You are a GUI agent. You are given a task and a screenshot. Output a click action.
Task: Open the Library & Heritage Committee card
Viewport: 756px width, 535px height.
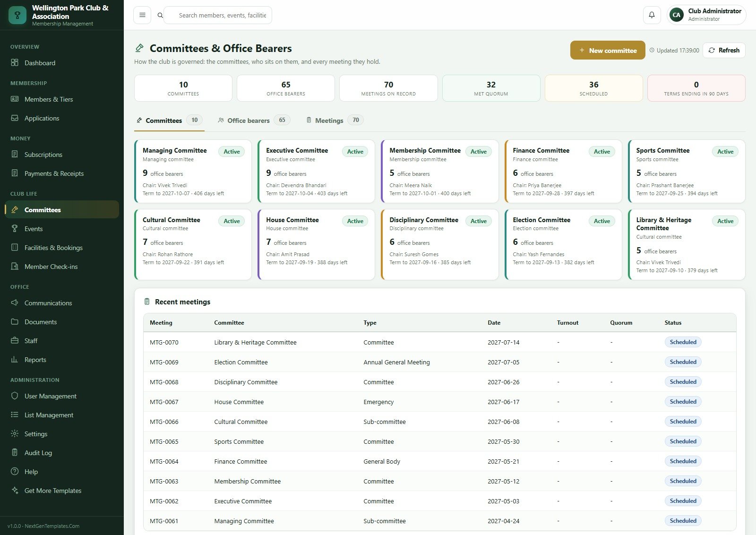coord(687,244)
